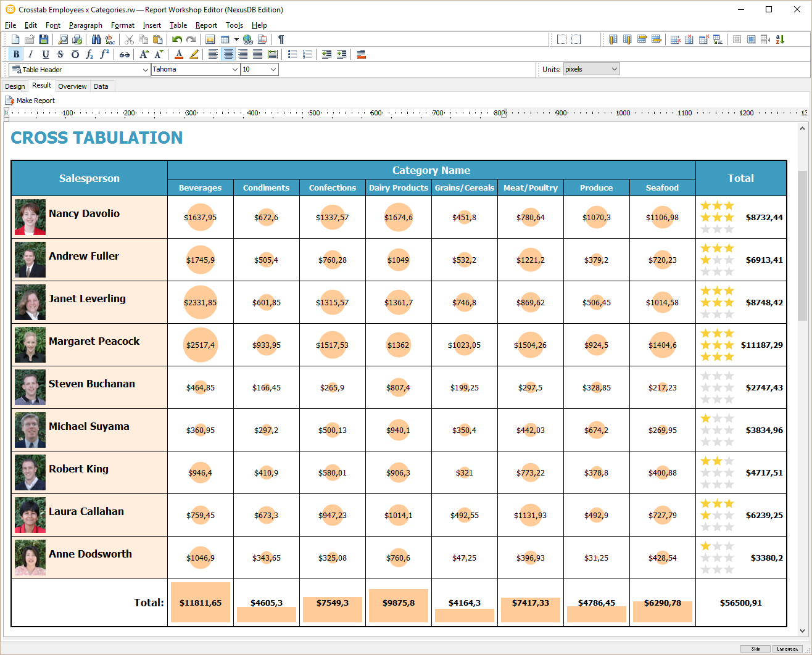The image size is (812, 655).
Task: Open the Help menu
Action: 259,25
